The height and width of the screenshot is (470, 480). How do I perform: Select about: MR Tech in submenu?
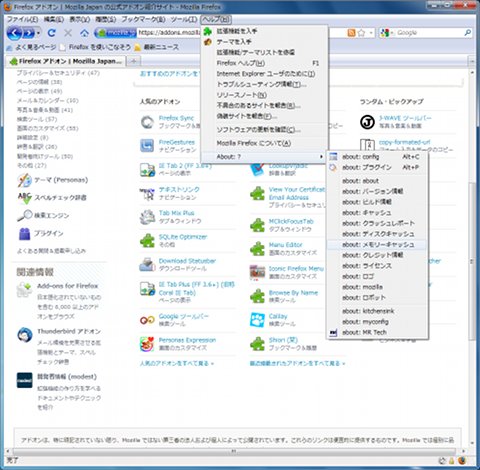click(377, 332)
